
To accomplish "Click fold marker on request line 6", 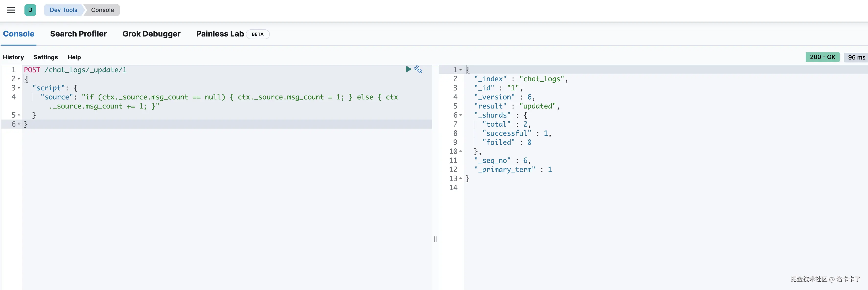I will click(19, 124).
